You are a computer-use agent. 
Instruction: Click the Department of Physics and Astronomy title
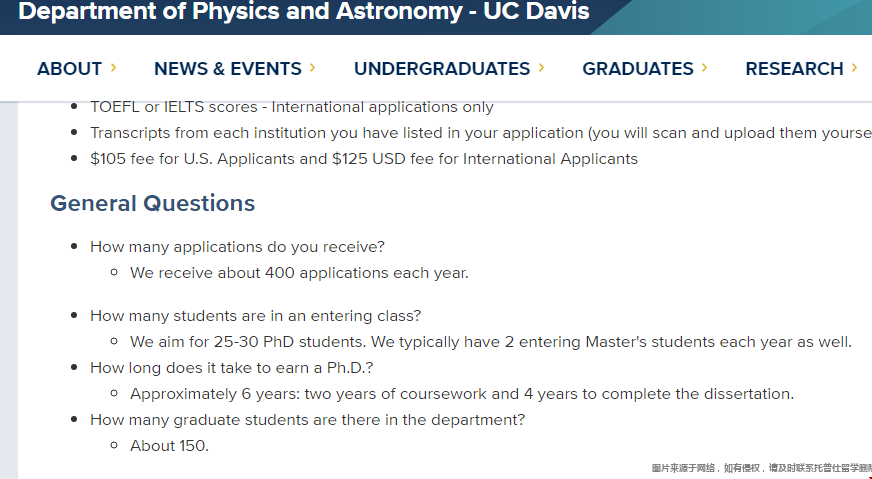pos(304,11)
